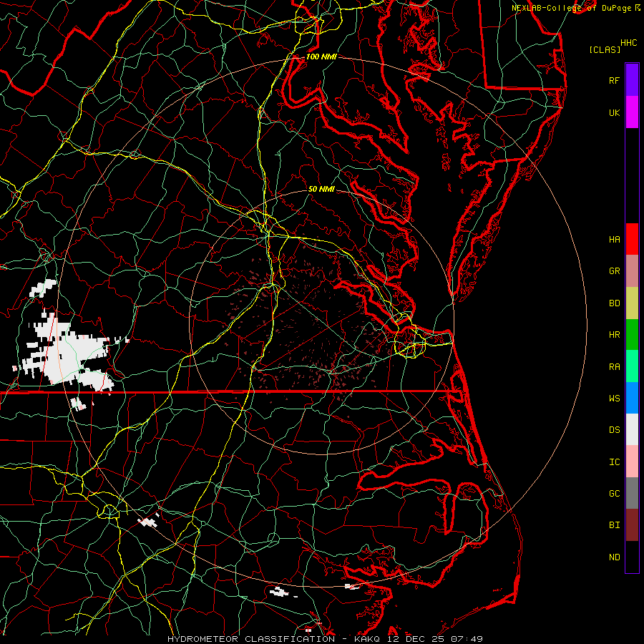Click the UK legend label

(615, 113)
